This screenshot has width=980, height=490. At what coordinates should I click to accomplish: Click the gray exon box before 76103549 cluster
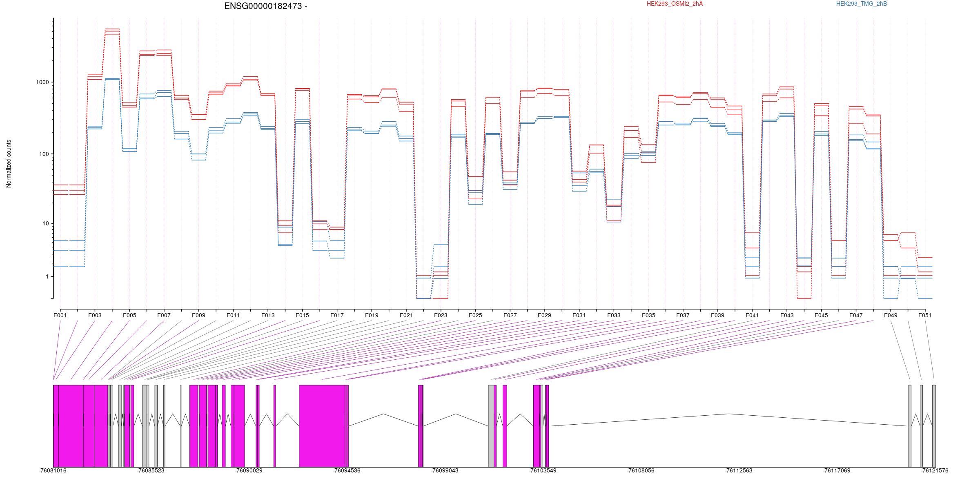coord(491,426)
